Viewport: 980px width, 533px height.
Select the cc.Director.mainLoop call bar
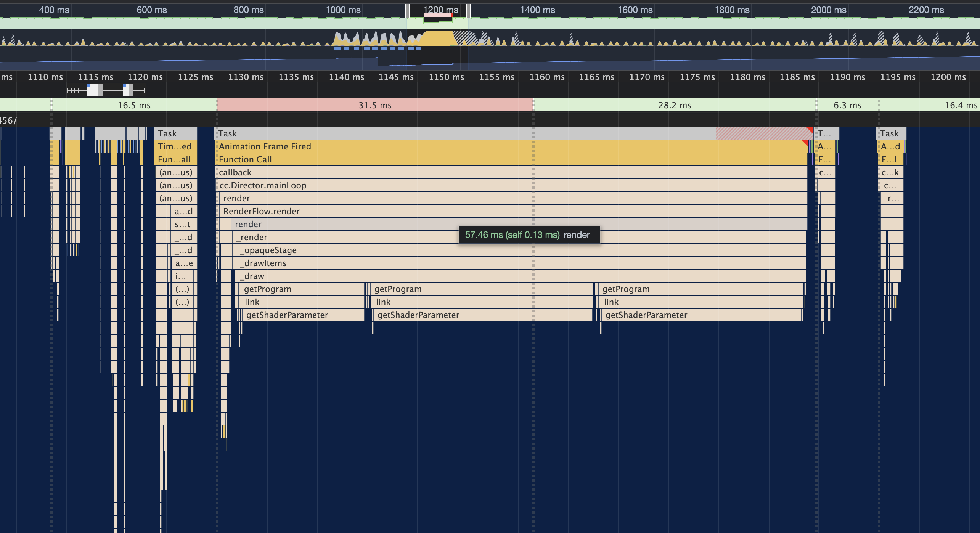(x=458, y=185)
